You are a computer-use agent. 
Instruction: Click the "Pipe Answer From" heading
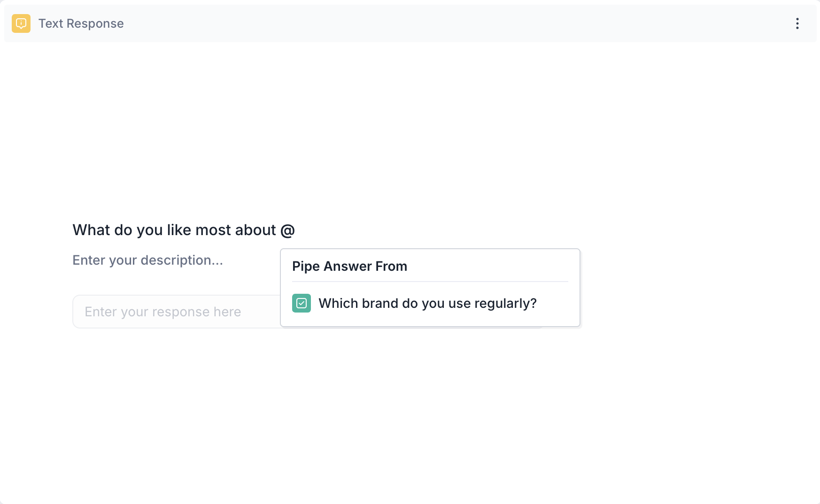click(x=349, y=266)
